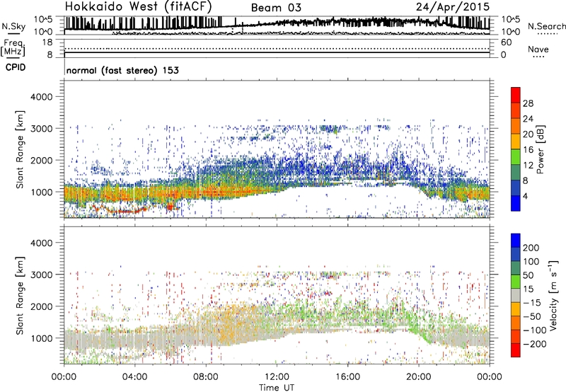The width and height of the screenshot is (566, 392).
Task: Click the 12:00 time tick label
Action: coord(277,377)
